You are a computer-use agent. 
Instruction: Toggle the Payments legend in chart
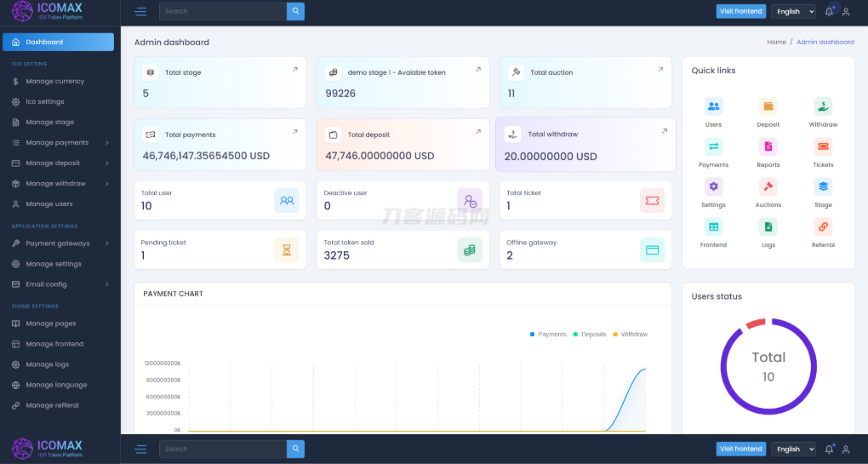tap(548, 335)
